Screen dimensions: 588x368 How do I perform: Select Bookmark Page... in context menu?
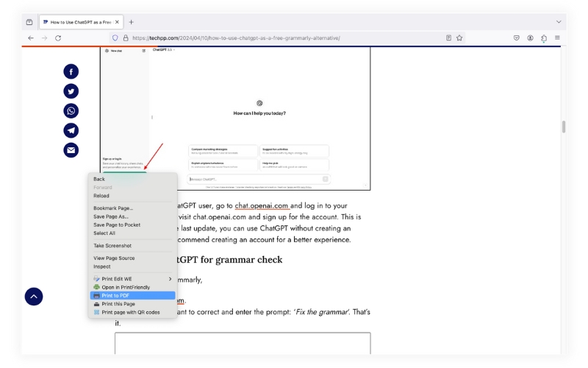click(132, 208)
